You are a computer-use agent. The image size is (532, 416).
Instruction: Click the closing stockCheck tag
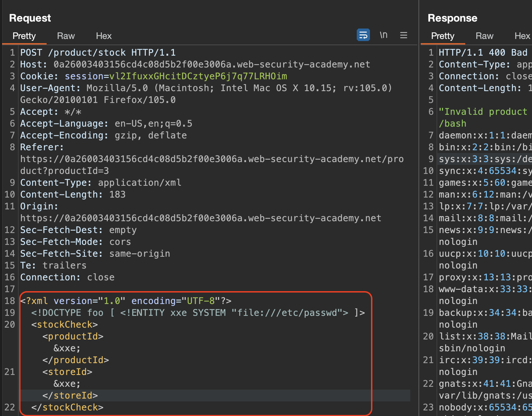67,408
